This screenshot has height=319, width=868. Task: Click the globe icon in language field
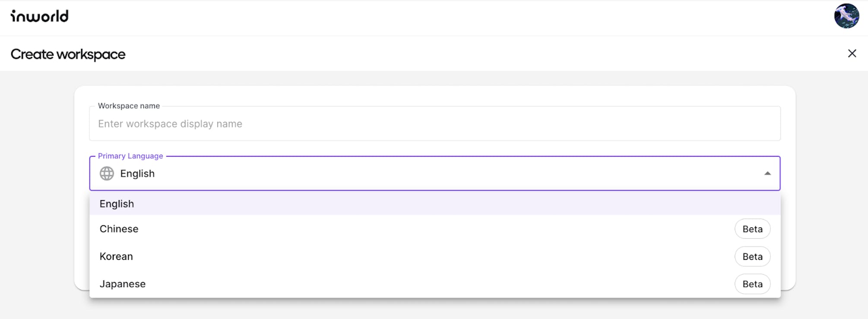tap(107, 173)
